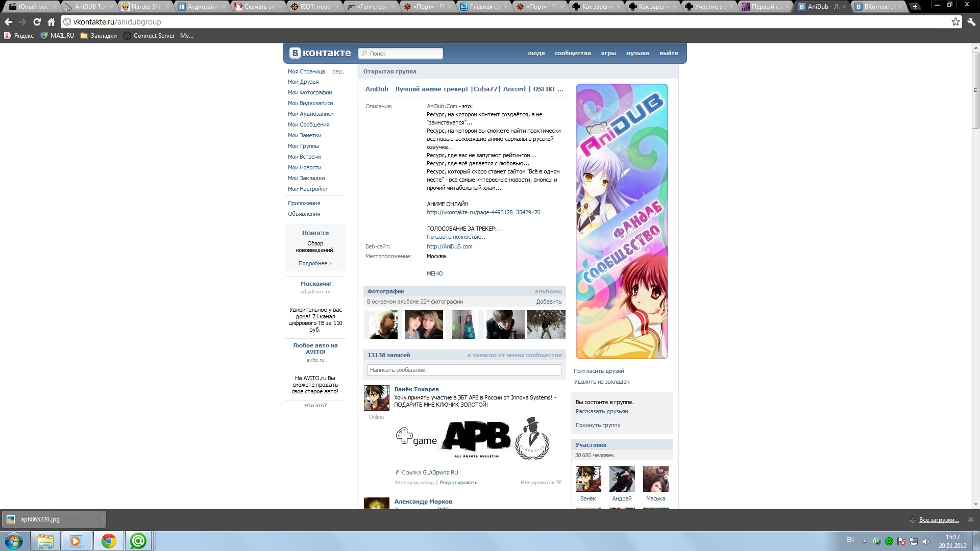Open Chrome wrench settings menu

(x=971, y=22)
